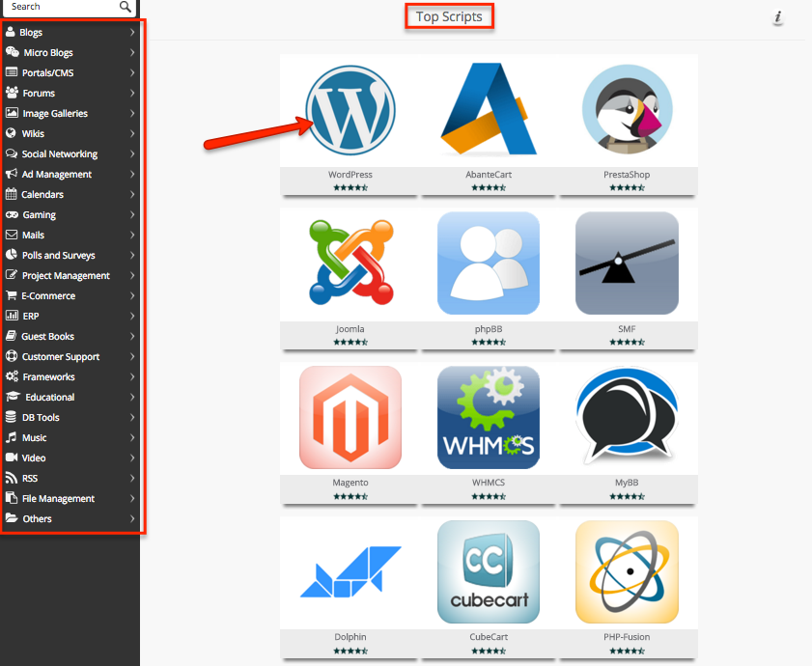Click the Top Scripts heading
812x666 pixels.
click(449, 16)
